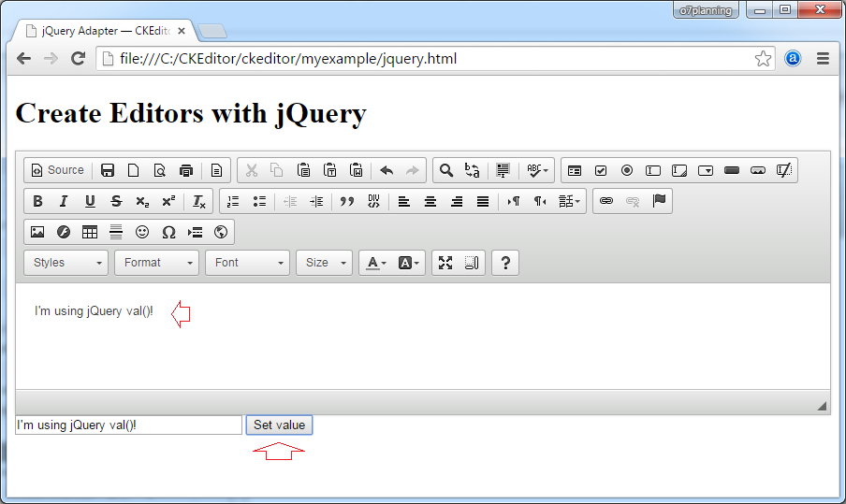Toggle Strikethrough formatting
The height and width of the screenshot is (504, 846).
116,201
